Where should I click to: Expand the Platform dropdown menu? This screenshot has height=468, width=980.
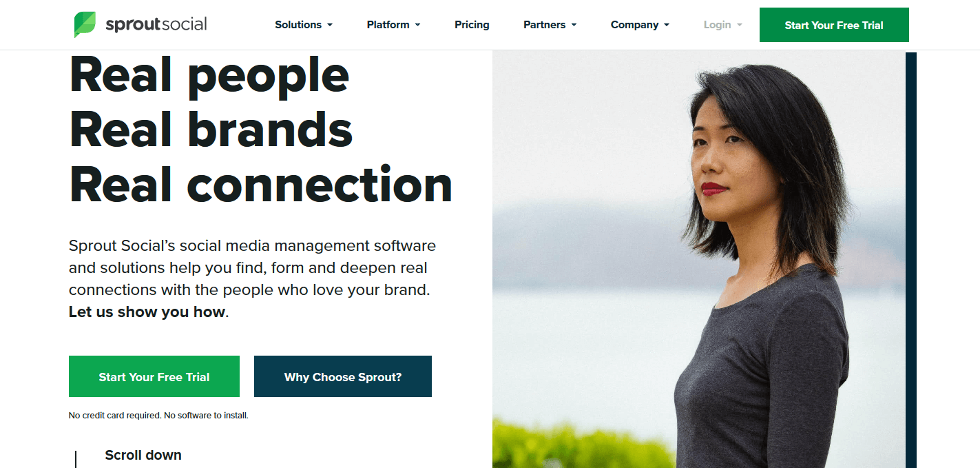[x=393, y=25]
